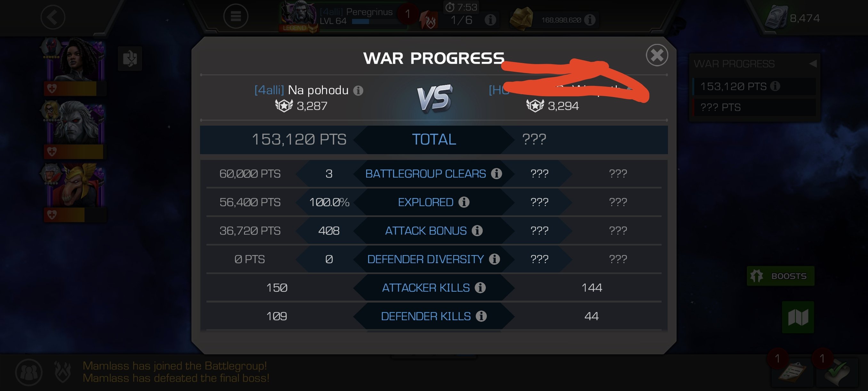The width and height of the screenshot is (868, 391).
Task: Open the alliance chat icon
Action: tap(28, 372)
